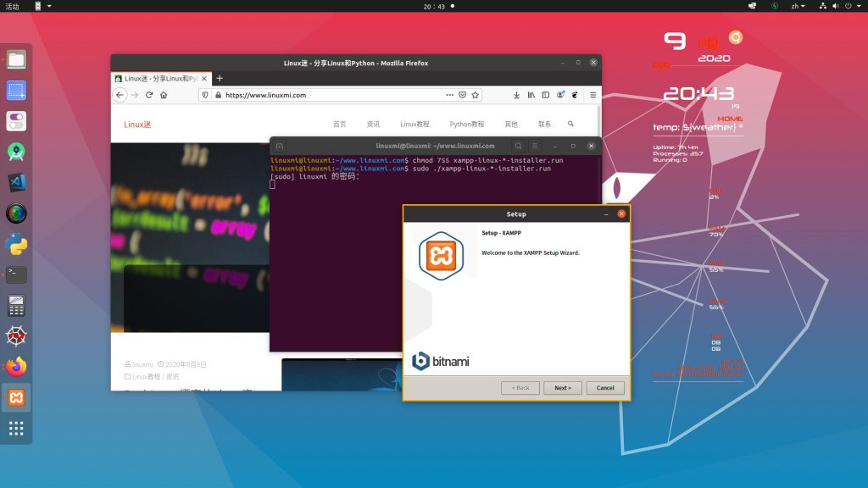Launch the Python icon in dock
868x488 pixels.
coord(16,244)
